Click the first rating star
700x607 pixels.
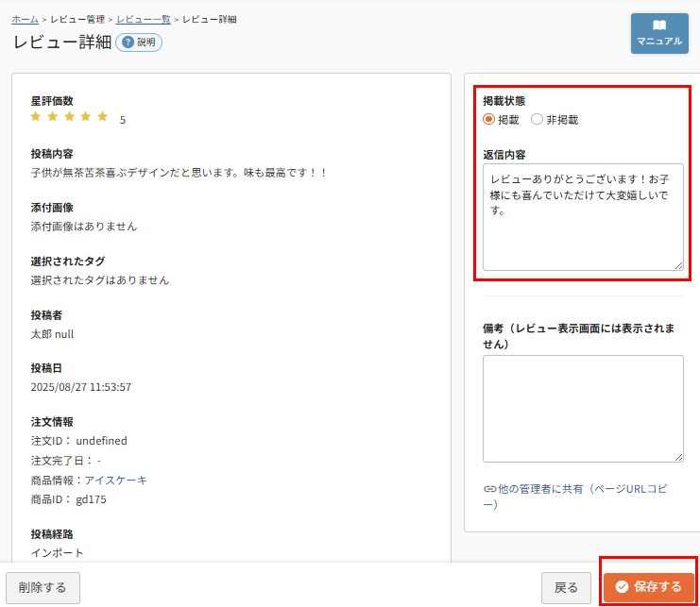tap(36, 116)
